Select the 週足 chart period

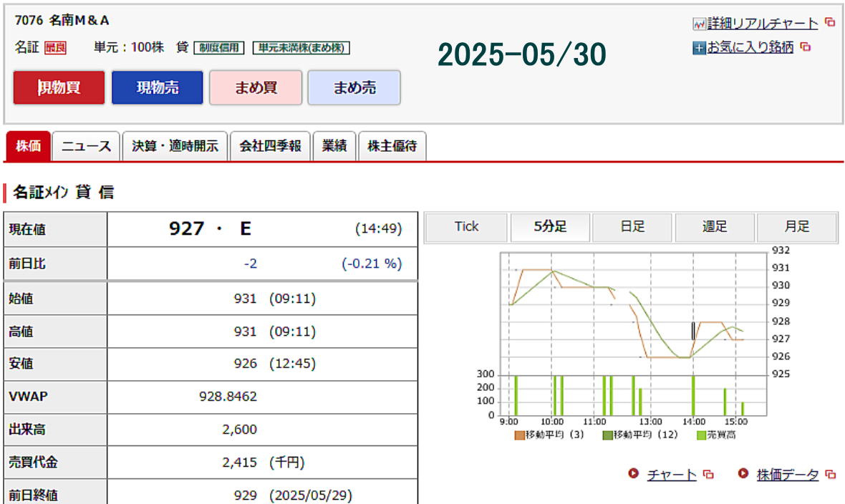click(715, 227)
